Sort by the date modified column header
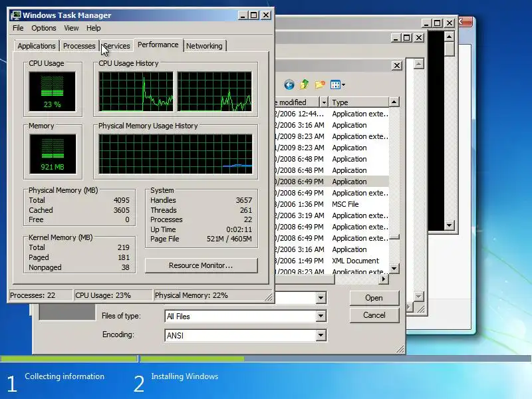The image size is (532, 399). pyautogui.click(x=297, y=102)
